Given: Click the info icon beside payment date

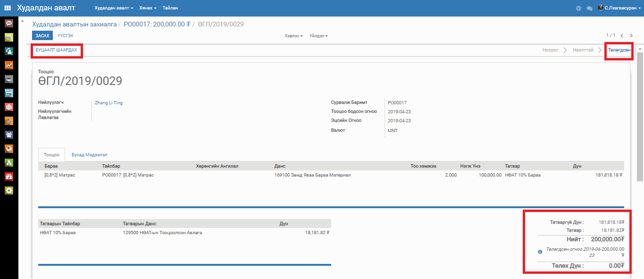Looking at the screenshot, I should (540, 252).
